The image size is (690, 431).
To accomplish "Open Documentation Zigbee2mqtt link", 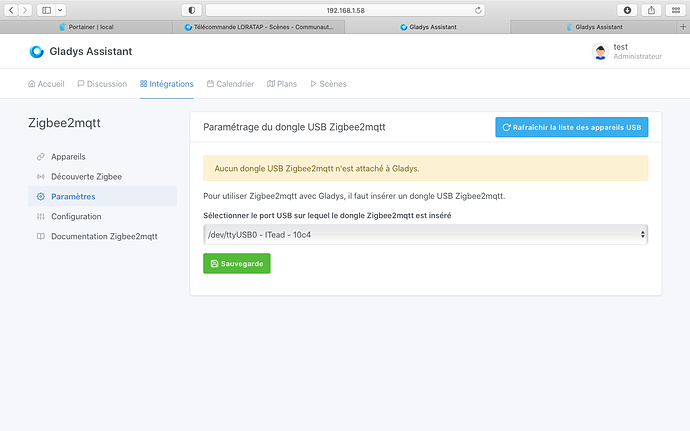I will [x=103, y=236].
